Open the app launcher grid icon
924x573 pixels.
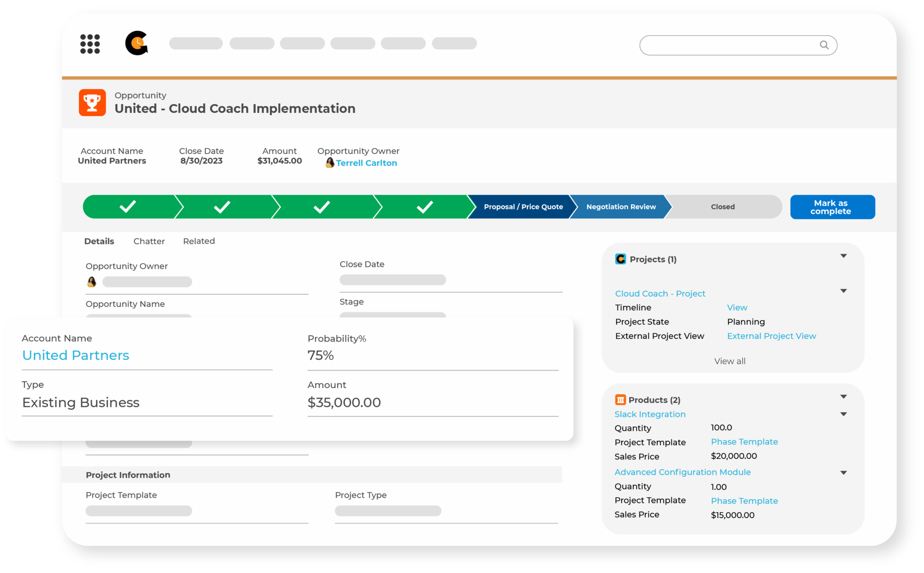(x=90, y=44)
